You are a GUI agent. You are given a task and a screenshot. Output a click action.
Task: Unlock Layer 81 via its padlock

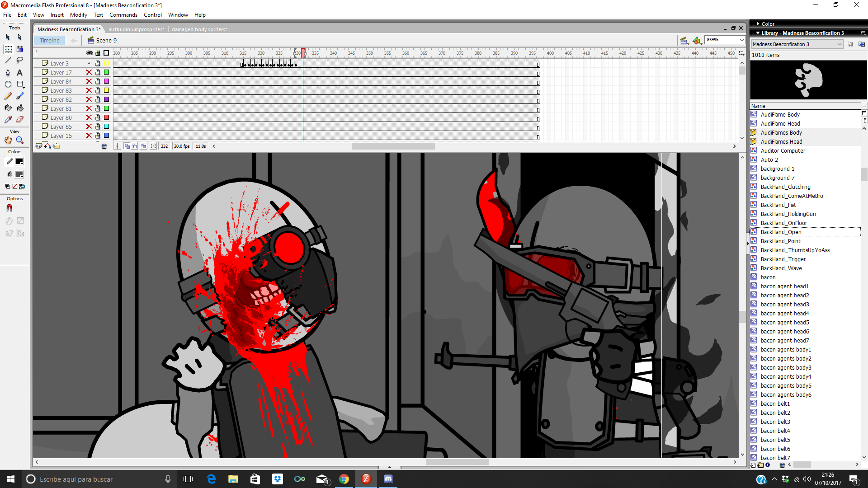(x=98, y=108)
